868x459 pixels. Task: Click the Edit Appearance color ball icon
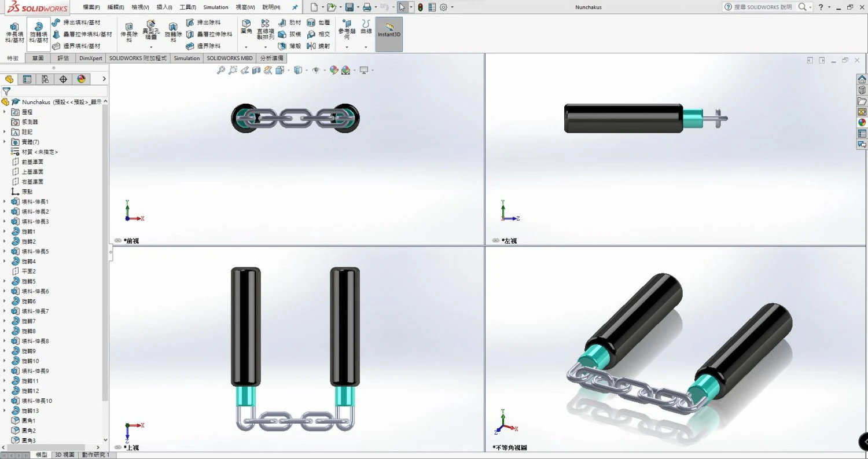point(334,70)
